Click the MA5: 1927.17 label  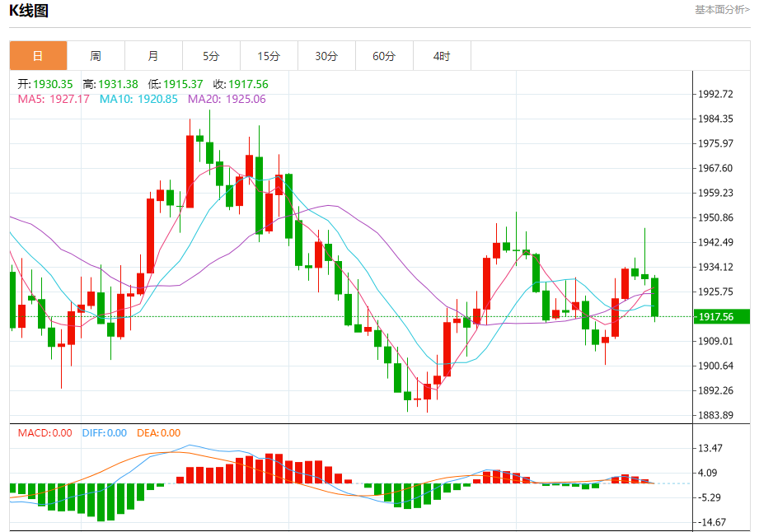(54, 99)
